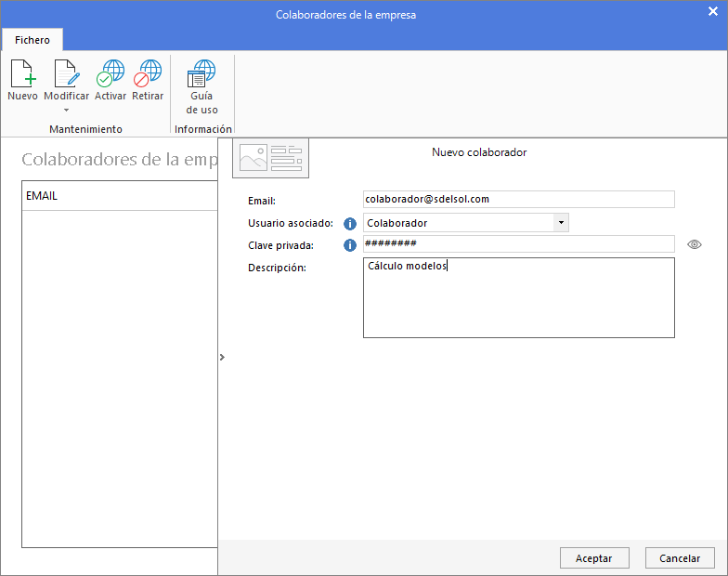Collapse the side panel with chevron
Image resolution: width=728 pixels, height=576 pixels.
coord(222,357)
